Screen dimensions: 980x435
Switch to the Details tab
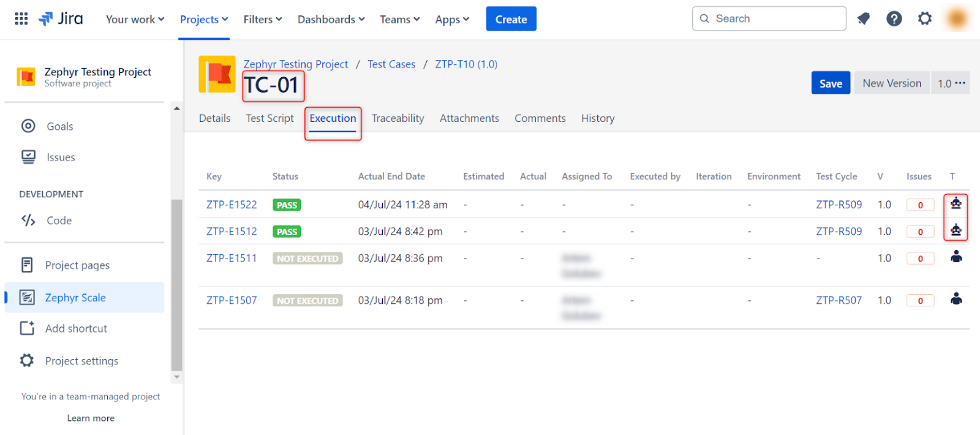(214, 118)
